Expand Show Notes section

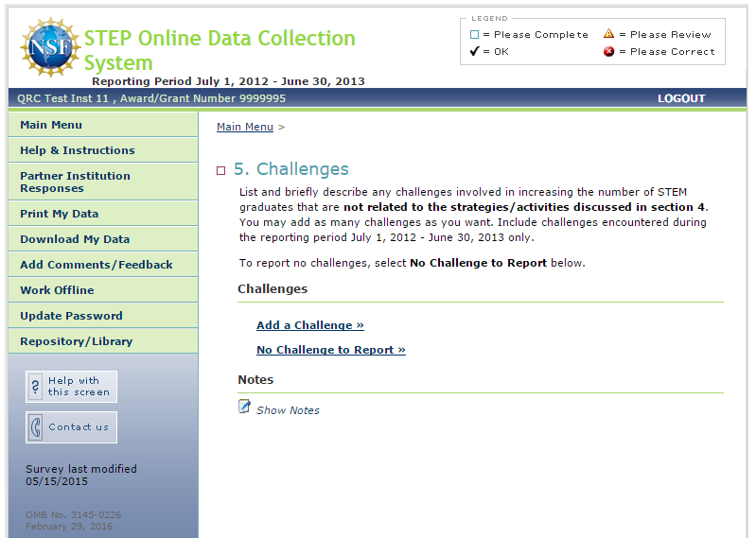point(288,410)
